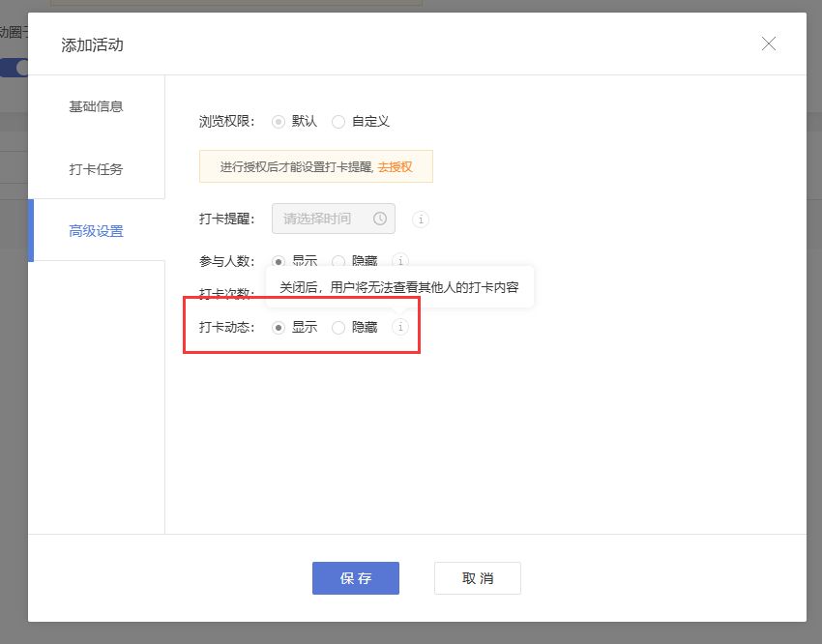Click the 取消 cancel button
822x644 pixels.
point(476,577)
